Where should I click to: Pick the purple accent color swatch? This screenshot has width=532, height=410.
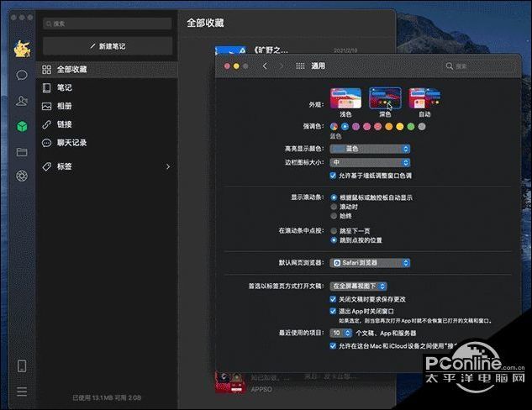coord(356,127)
